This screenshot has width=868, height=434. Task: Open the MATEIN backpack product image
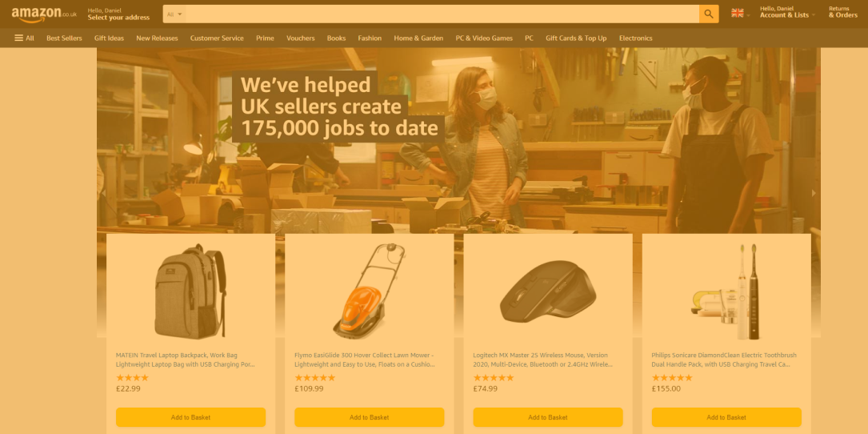tap(190, 291)
